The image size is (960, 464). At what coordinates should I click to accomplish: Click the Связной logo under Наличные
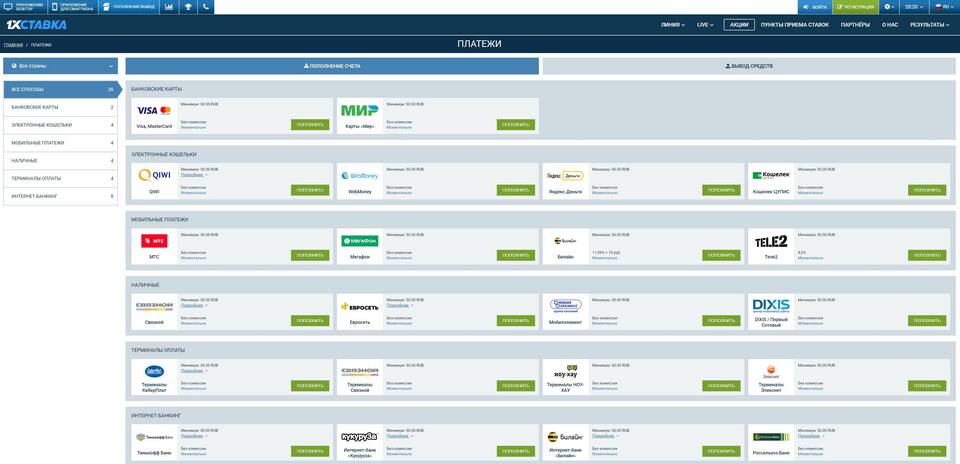[154, 306]
